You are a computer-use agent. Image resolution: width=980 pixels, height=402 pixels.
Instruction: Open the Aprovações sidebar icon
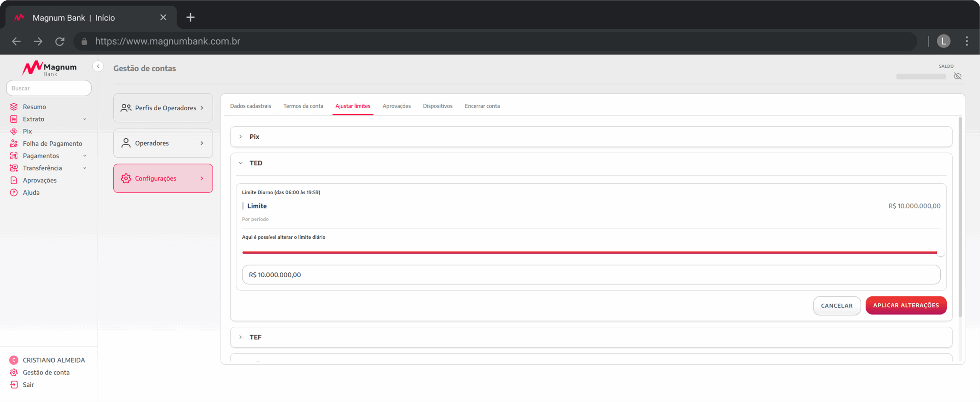point(14,180)
